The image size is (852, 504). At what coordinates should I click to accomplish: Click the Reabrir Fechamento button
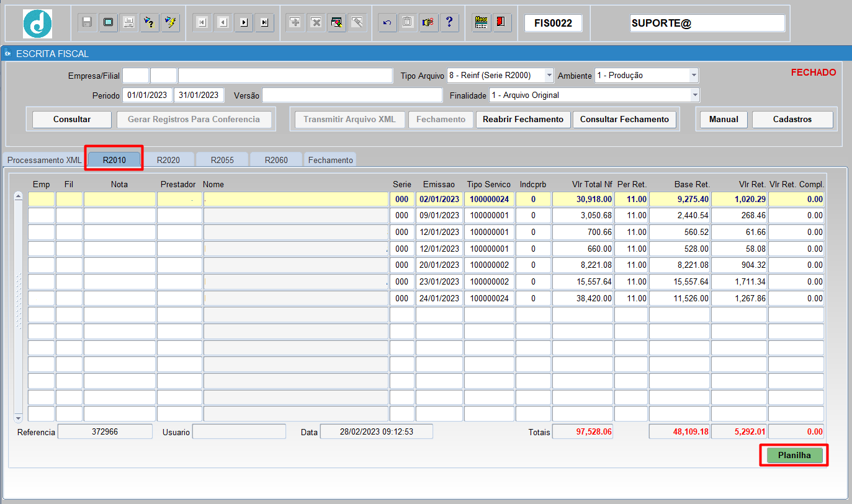(x=523, y=120)
